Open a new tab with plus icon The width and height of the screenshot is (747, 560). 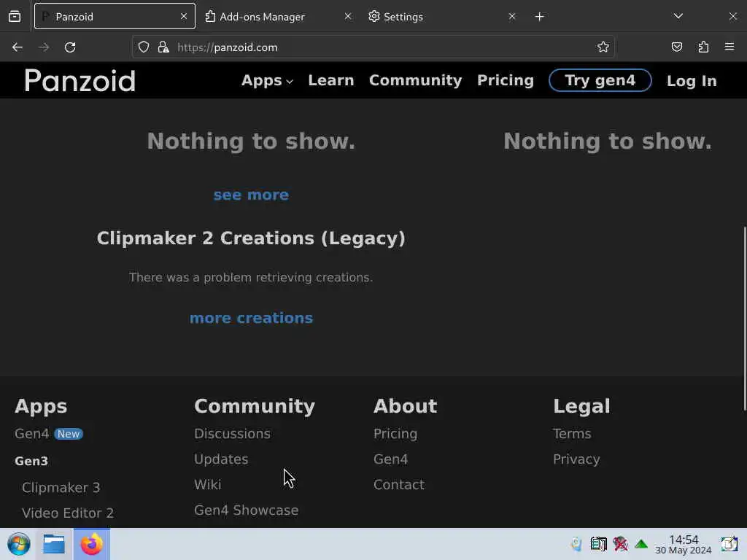click(x=539, y=17)
